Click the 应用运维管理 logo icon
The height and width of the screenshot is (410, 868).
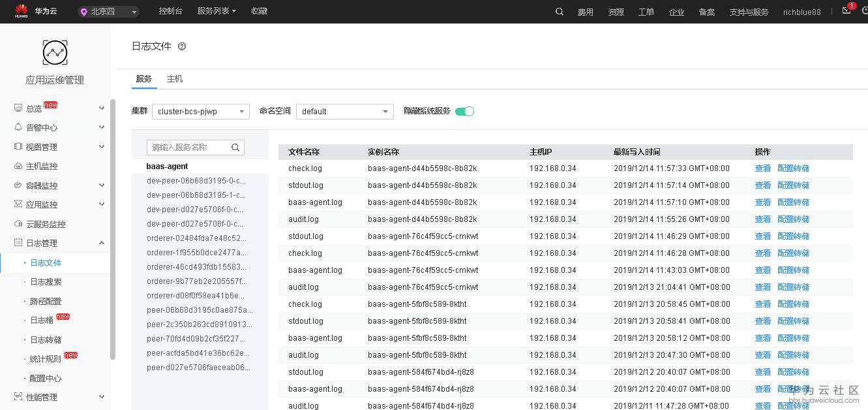click(x=55, y=53)
